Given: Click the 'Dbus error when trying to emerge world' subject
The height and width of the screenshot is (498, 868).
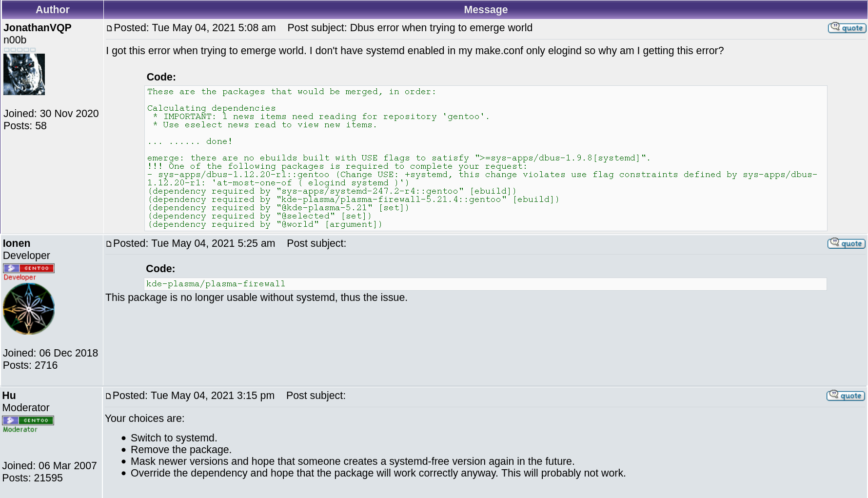Looking at the screenshot, I should coord(441,28).
